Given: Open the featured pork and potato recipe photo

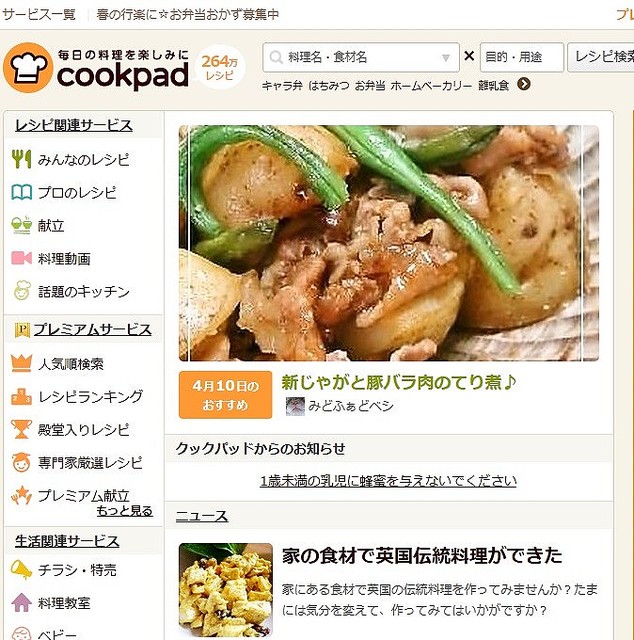Looking at the screenshot, I should pyautogui.click(x=389, y=243).
